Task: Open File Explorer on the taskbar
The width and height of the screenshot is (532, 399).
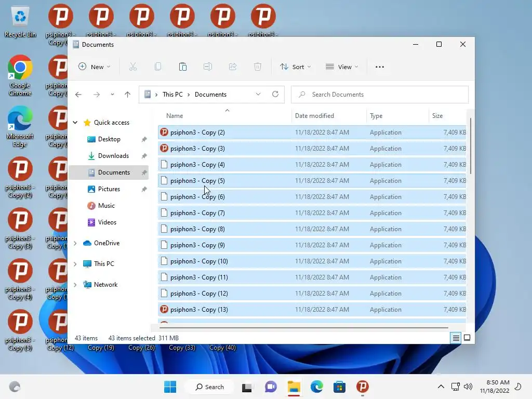Action: coord(294,387)
